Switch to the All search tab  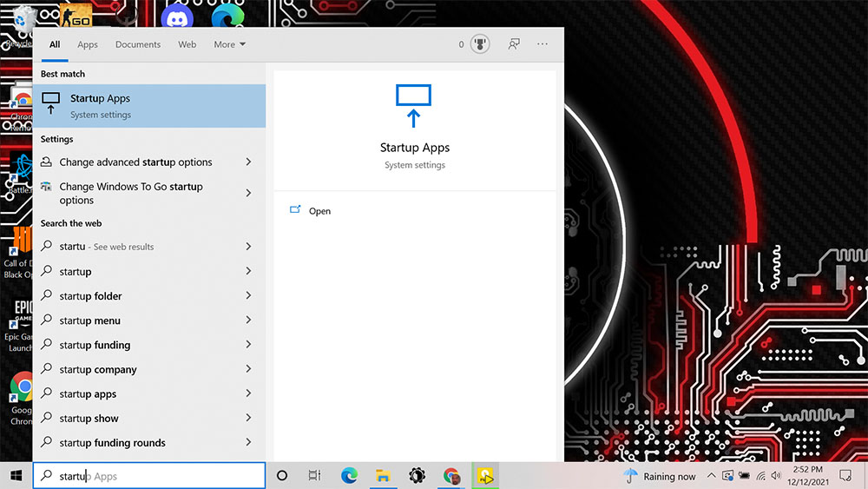tap(54, 44)
